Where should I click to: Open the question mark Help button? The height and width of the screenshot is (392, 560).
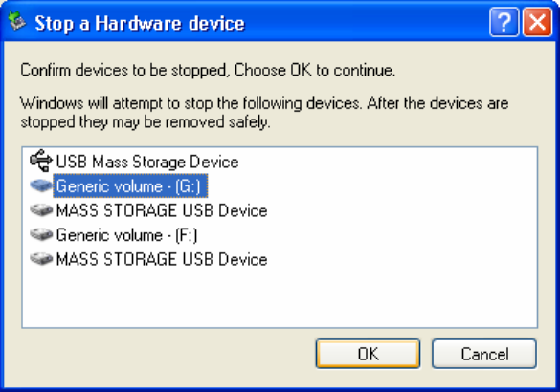[x=504, y=23]
